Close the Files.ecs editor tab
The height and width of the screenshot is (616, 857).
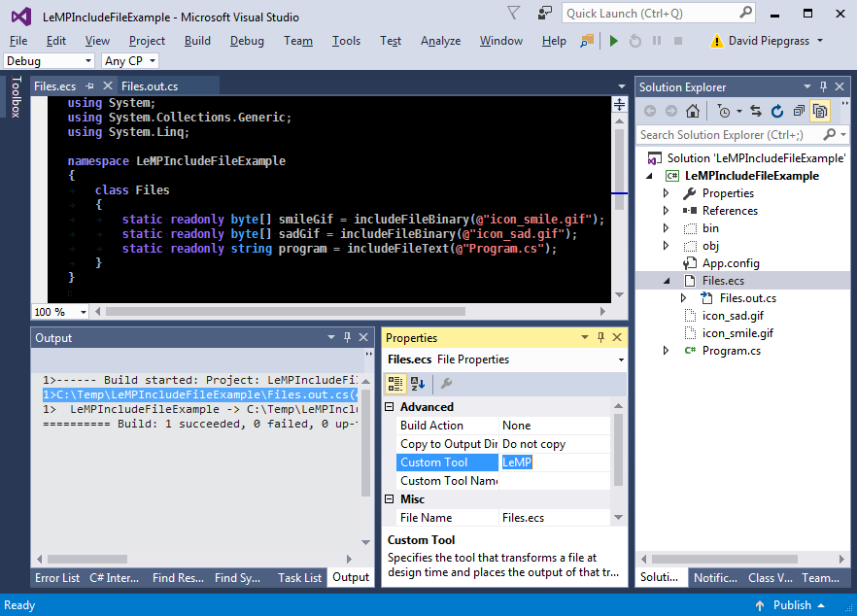click(108, 86)
